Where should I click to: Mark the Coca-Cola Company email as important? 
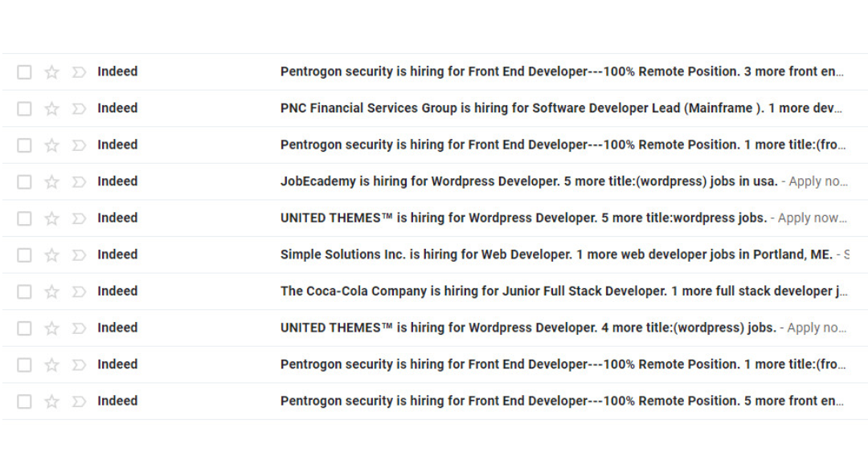coord(79,291)
